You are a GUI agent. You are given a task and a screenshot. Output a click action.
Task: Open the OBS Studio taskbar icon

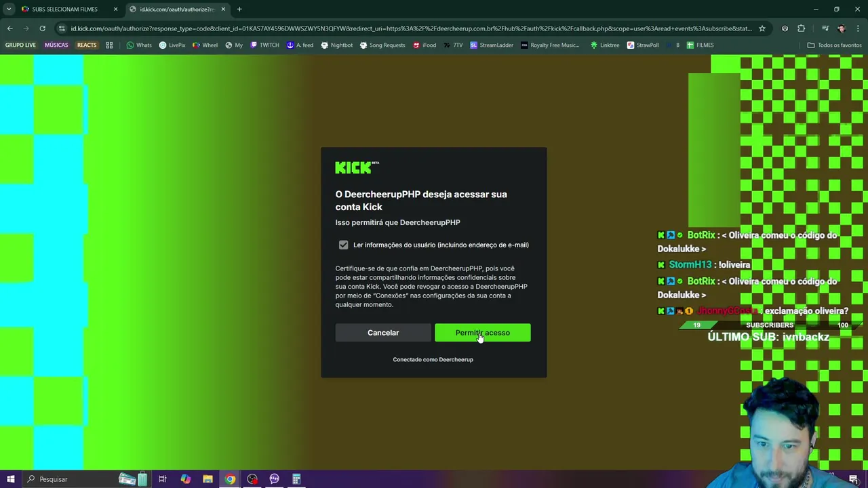click(x=252, y=479)
